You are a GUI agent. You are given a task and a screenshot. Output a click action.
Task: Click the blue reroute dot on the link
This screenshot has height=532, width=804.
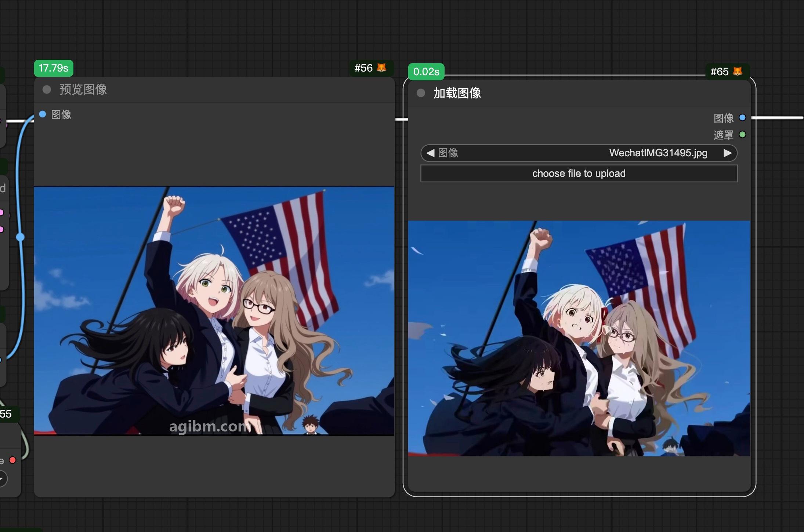click(x=20, y=237)
